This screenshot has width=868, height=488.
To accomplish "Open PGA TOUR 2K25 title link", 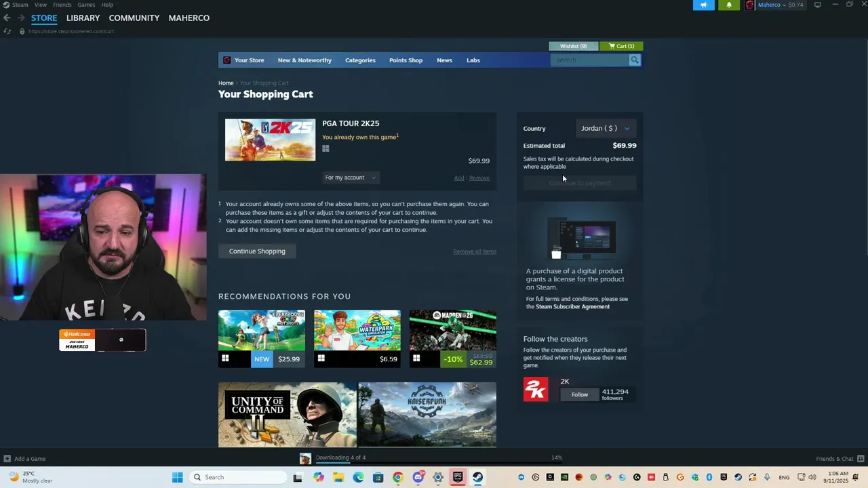I will [x=351, y=123].
